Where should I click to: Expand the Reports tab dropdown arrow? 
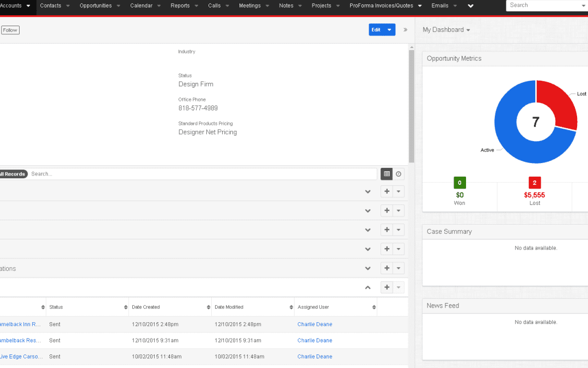pos(197,6)
